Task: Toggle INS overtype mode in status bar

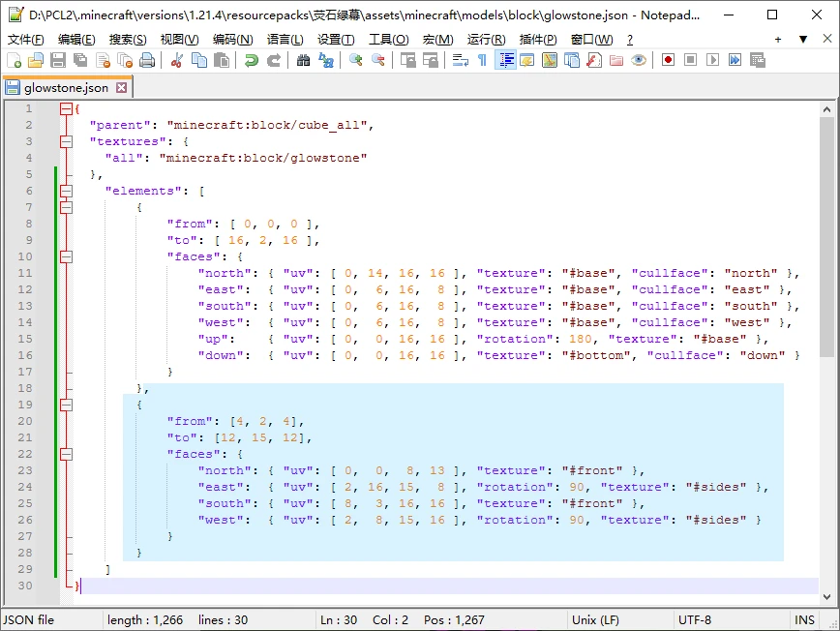Action: (x=804, y=619)
